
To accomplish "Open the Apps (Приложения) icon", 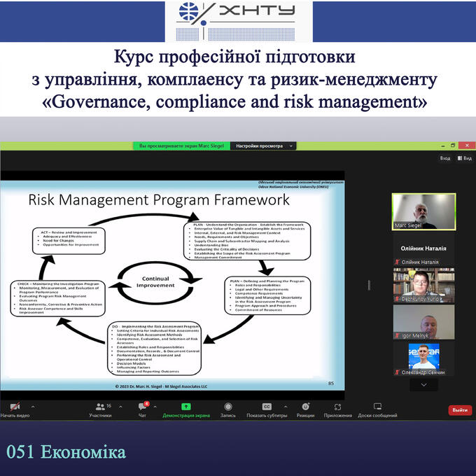I will pos(338,407).
